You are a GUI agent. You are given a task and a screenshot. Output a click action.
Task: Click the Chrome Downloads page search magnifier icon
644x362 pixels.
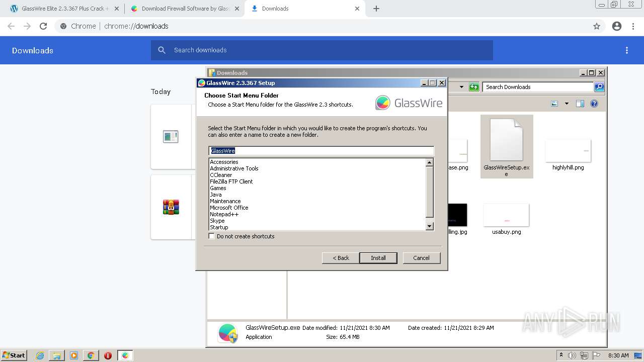pos(162,50)
